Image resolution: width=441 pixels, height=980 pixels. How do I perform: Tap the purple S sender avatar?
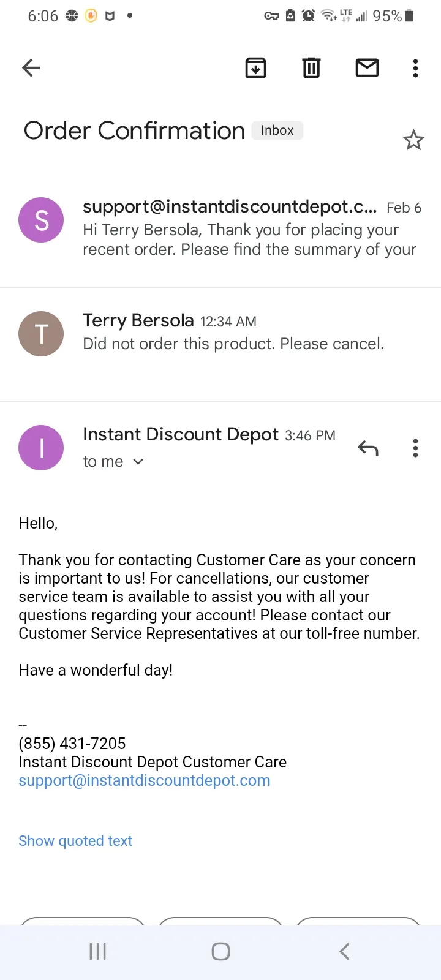click(41, 220)
